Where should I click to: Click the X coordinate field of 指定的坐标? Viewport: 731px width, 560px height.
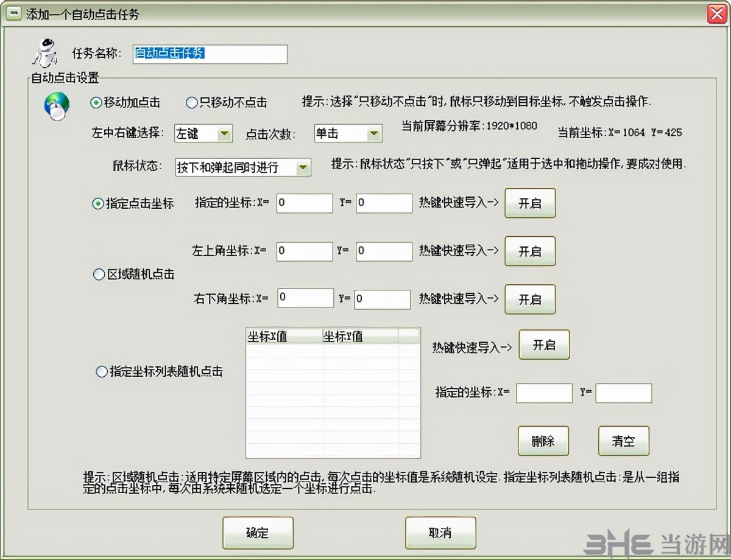[305, 203]
